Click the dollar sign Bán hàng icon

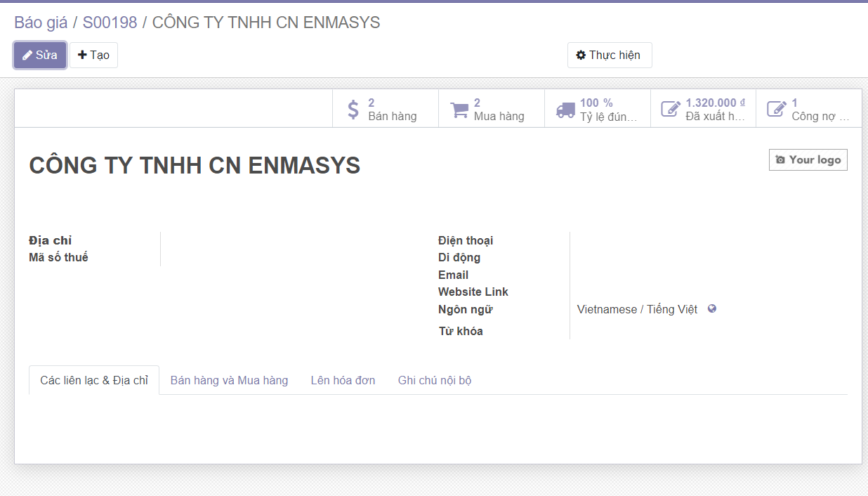tap(353, 110)
